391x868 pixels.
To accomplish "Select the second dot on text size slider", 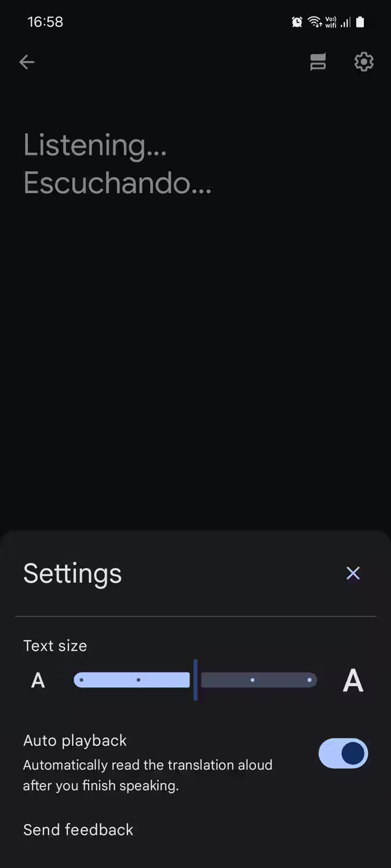I will (x=138, y=680).
